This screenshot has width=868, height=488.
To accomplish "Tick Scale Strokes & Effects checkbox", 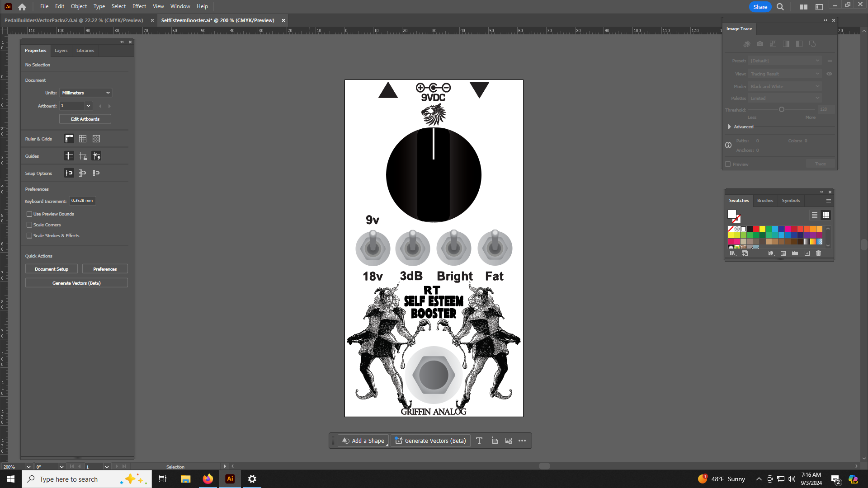I will pos(29,235).
